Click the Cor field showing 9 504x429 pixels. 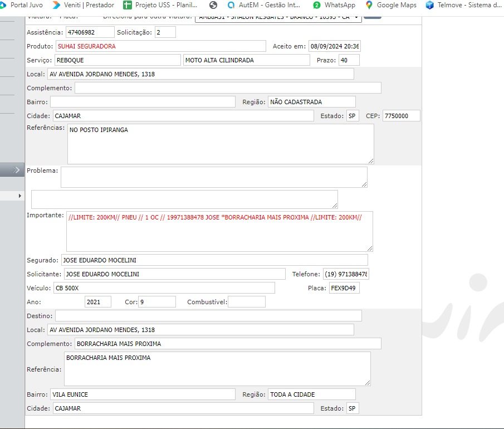pyautogui.click(x=157, y=302)
